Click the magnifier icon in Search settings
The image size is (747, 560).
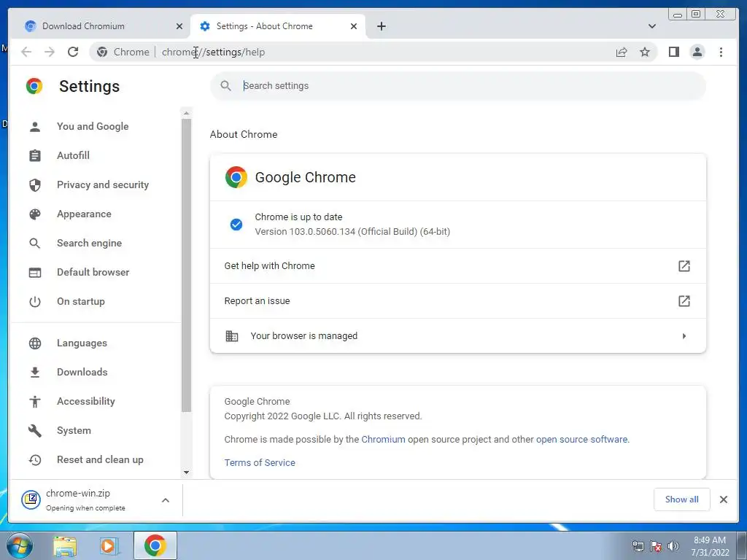226,86
